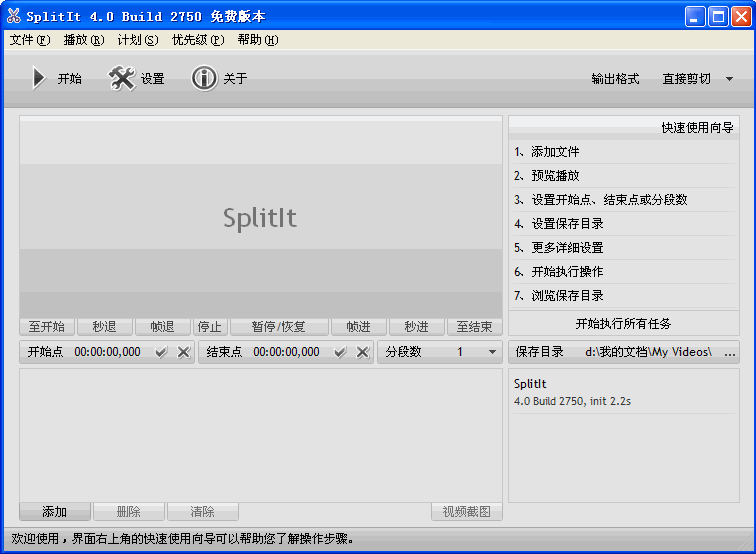Click the 保存目录 path d:\我的文档\My Videos\
Screen dimensions: 756x554
[648, 352]
